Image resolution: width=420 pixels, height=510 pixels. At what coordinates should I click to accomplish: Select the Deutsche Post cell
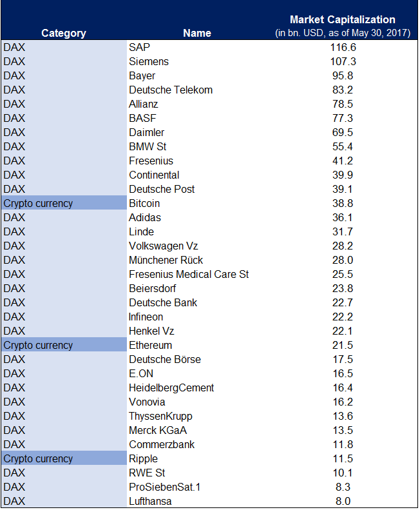[x=162, y=190]
